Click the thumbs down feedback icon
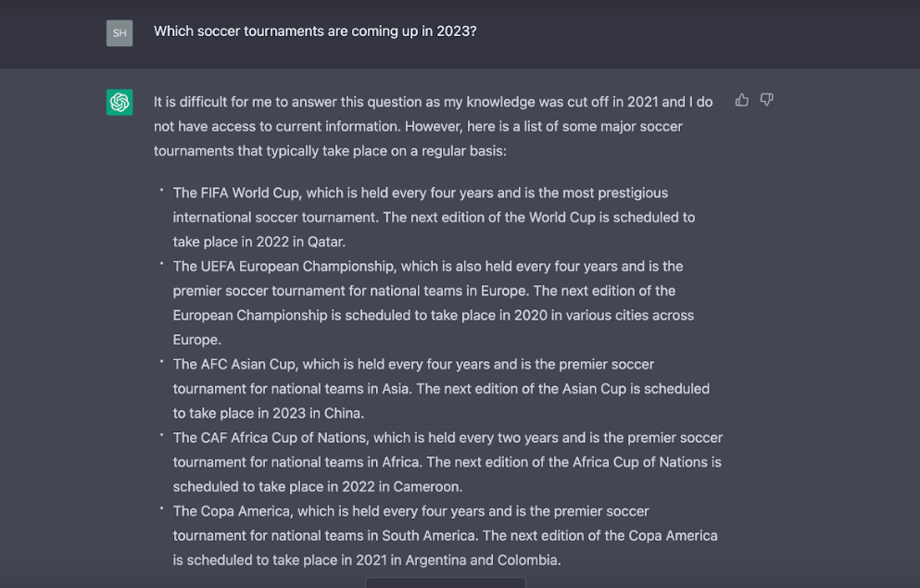 click(766, 100)
